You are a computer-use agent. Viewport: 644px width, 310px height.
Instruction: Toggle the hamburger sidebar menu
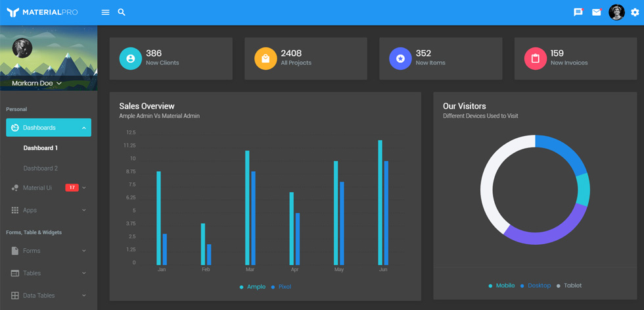coord(106,13)
